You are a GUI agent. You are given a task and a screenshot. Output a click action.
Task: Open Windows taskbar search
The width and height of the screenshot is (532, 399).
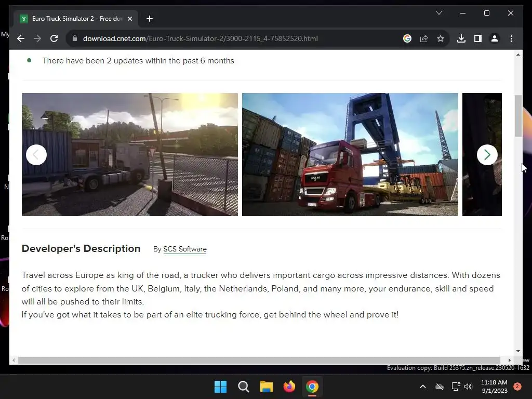coord(243,387)
